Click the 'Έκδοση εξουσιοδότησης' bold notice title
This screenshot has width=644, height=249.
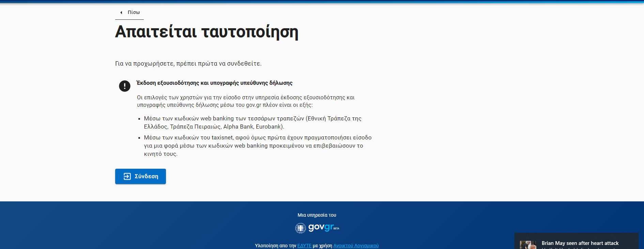(214, 83)
